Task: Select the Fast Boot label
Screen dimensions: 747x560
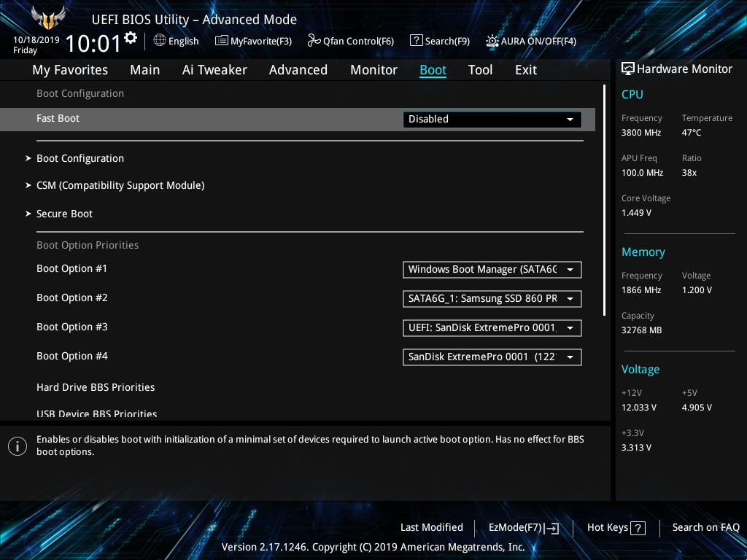Action: tap(58, 119)
